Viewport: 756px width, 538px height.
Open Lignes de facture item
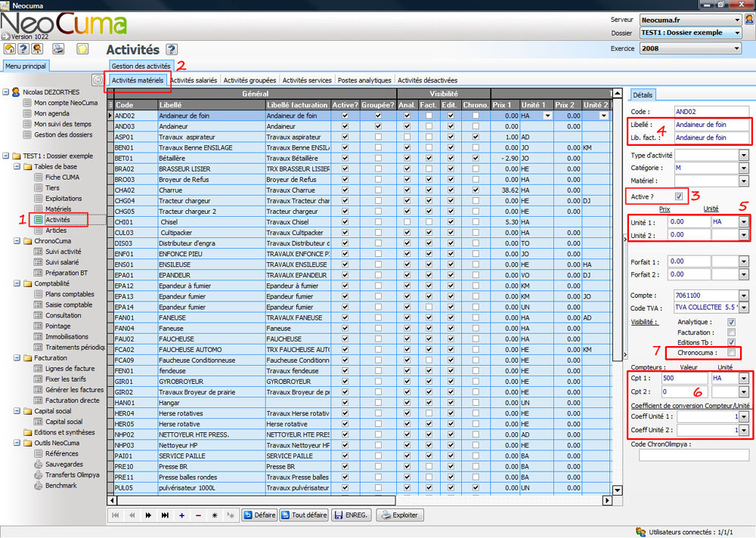click(70, 368)
